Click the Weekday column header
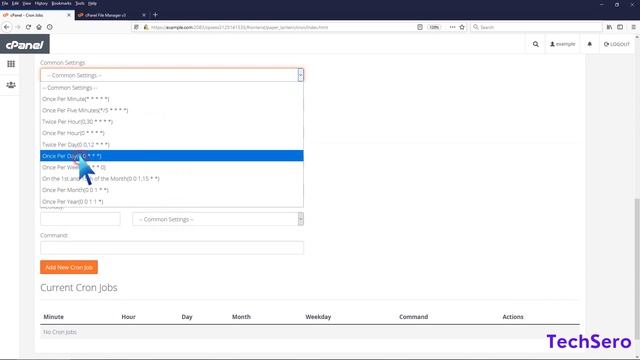The height and width of the screenshot is (360, 640). point(318,317)
